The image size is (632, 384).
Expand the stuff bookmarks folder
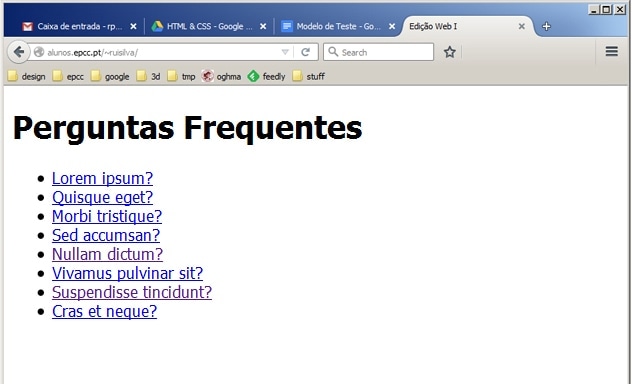coord(308,76)
